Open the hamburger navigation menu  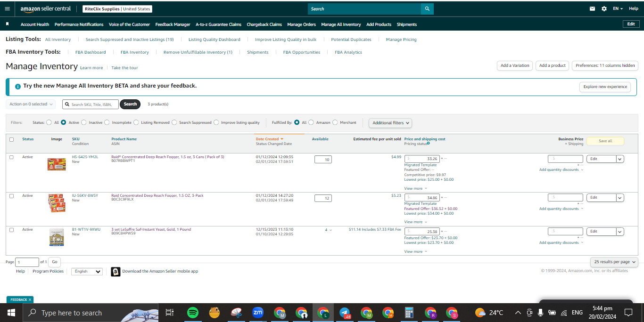pyautogui.click(x=7, y=8)
